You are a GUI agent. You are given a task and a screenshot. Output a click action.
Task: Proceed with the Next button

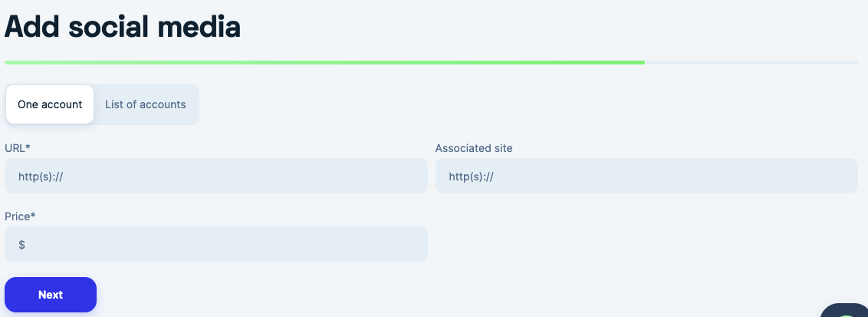(51, 295)
